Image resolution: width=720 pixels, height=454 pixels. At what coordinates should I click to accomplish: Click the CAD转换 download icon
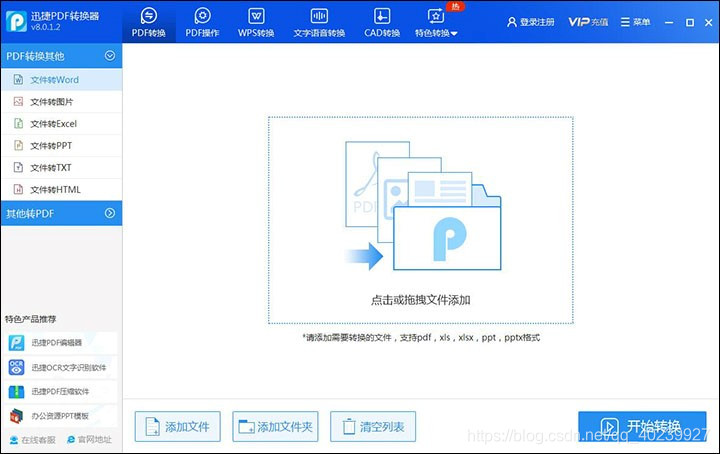[382, 16]
